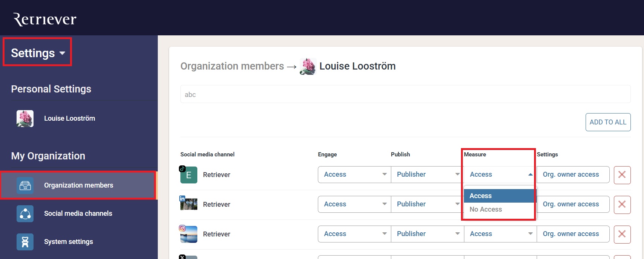Click Org. owner access for TikTok Retriever
The width and height of the screenshot is (644, 259).
pyautogui.click(x=573, y=174)
